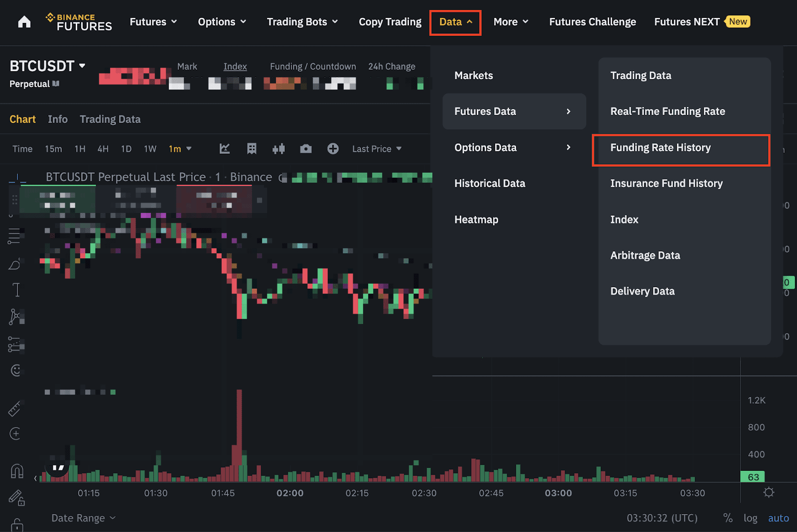Take a chart snapshot with the camera icon
The width and height of the screenshot is (797, 532).
coord(306,149)
